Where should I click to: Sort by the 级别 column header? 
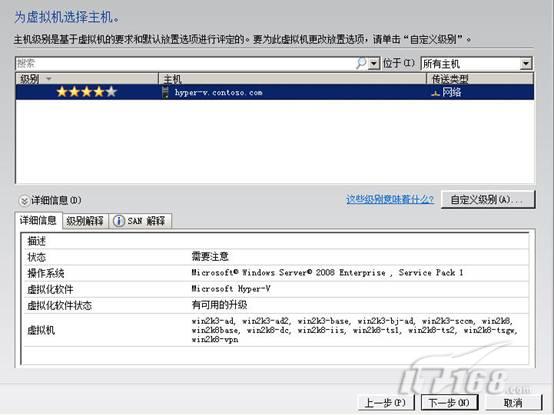(x=87, y=78)
